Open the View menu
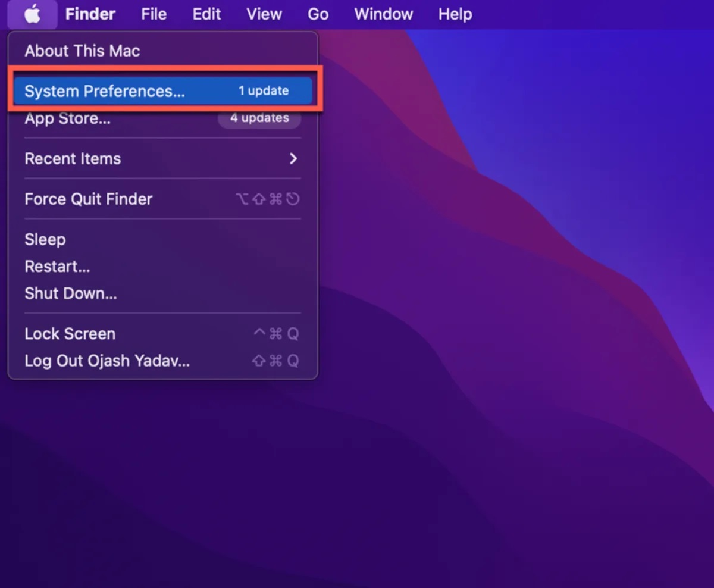The height and width of the screenshot is (588, 714). [x=264, y=14]
